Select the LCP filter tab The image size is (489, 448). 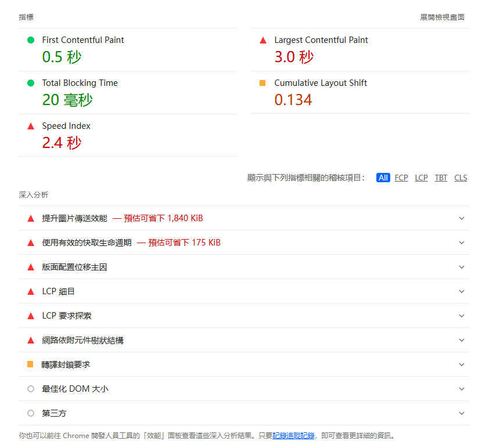pos(420,178)
